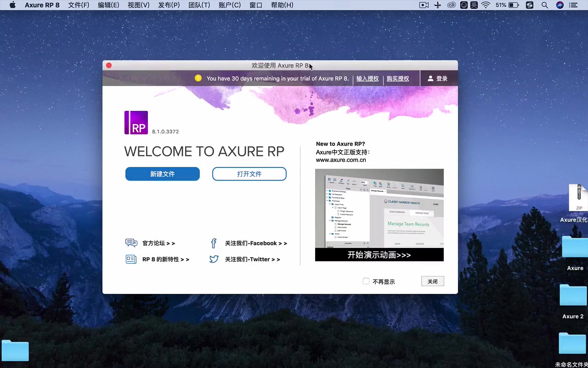588x368 pixels.
Task: Click the forum speech bubble icon
Action: pyautogui.click(x=131, y=243)
